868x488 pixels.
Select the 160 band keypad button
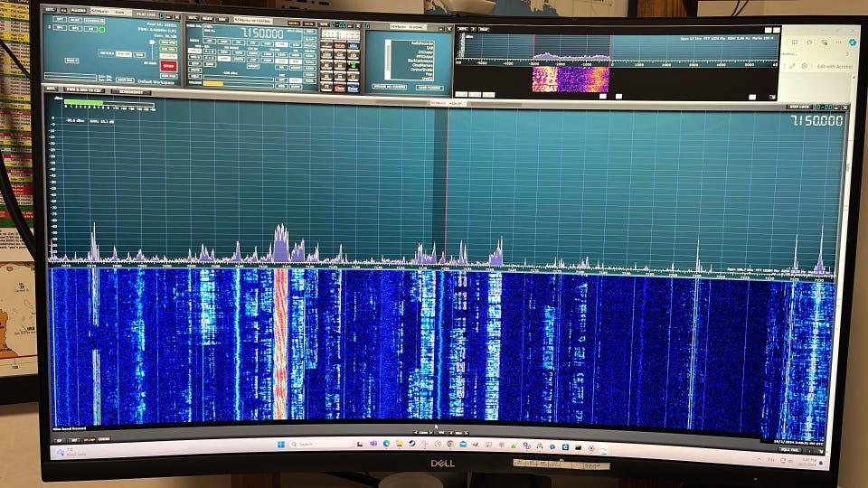click(x=354, y=55)
